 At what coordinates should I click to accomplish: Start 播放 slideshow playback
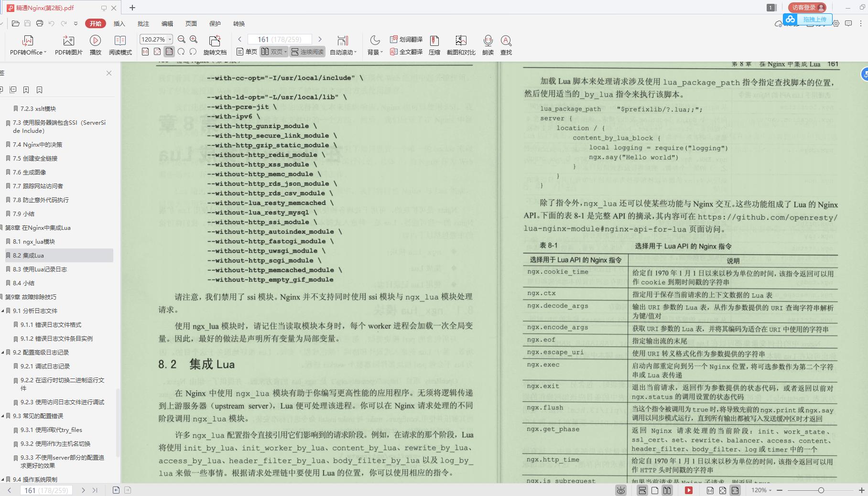[x=95, y=45]
